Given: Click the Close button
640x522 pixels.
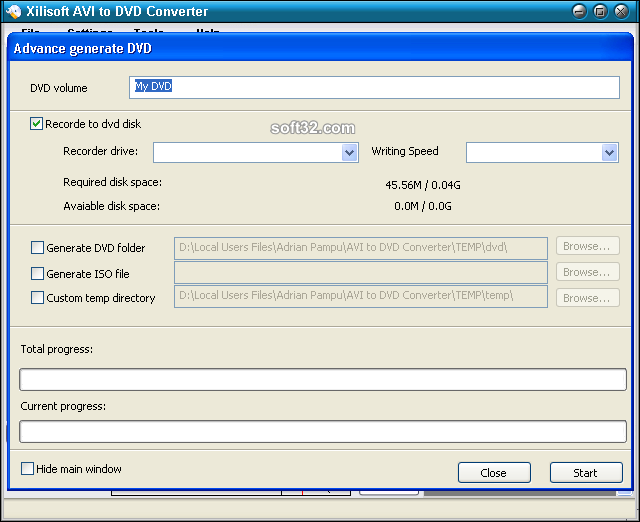Looking at the screenshot, I should coord(494,473).
